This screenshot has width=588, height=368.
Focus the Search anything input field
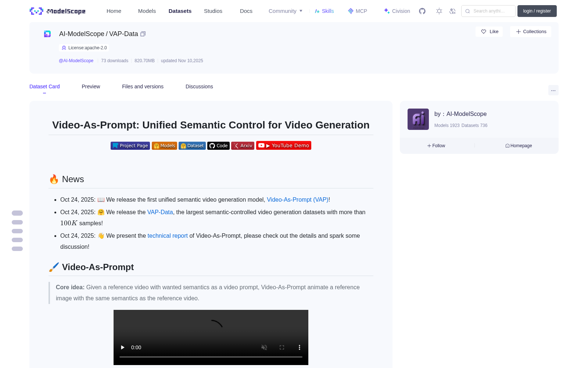(x=488, y=11)
